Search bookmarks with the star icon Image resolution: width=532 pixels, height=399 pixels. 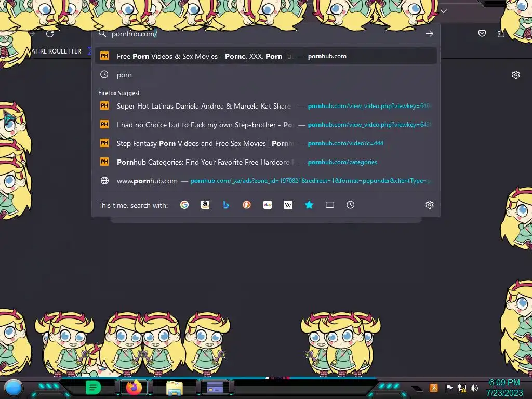click(x=309, y=205)
